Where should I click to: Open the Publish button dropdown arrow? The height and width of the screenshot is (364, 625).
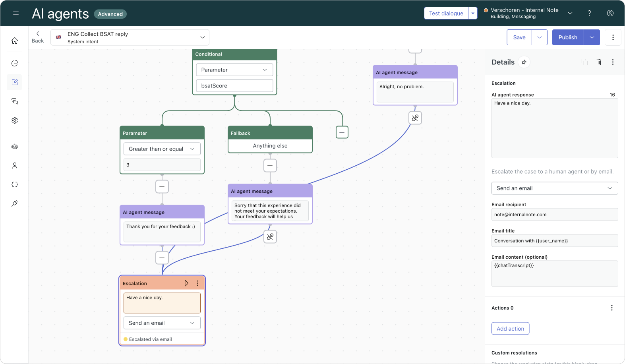(592, 37)
